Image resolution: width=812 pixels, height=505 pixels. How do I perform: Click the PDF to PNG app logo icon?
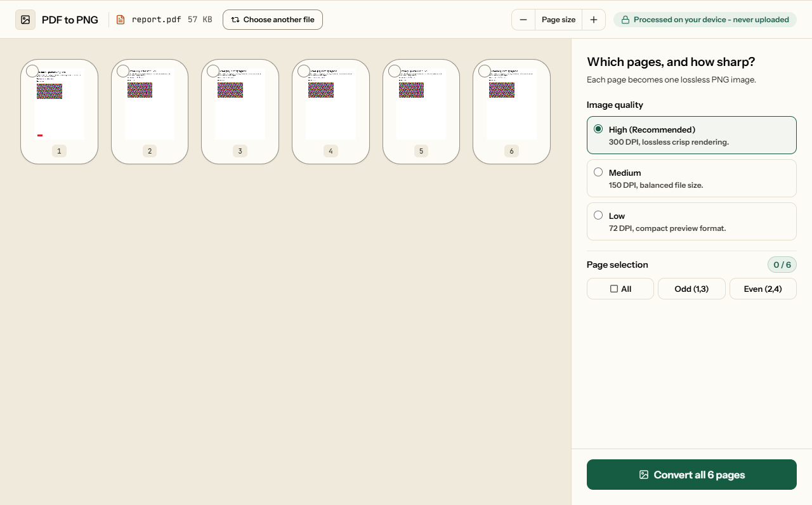tap(25, 20)
